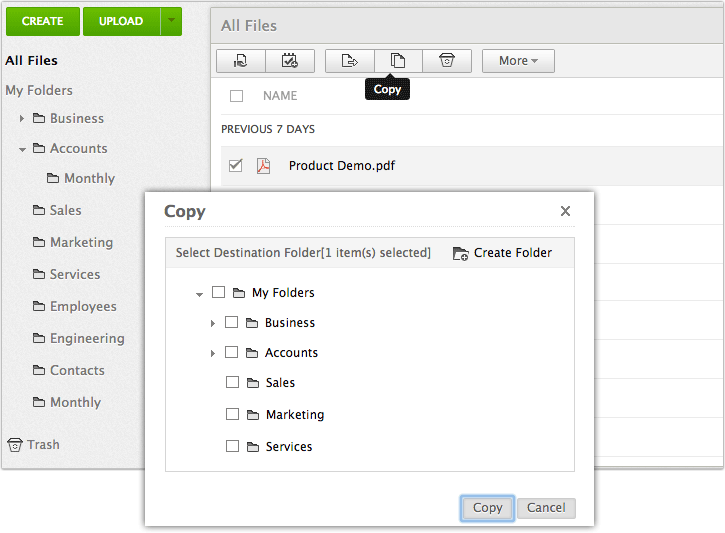Click the Share/refresh document toolbar icon
This screenshot has height=533, width=725.
[241, 61]
